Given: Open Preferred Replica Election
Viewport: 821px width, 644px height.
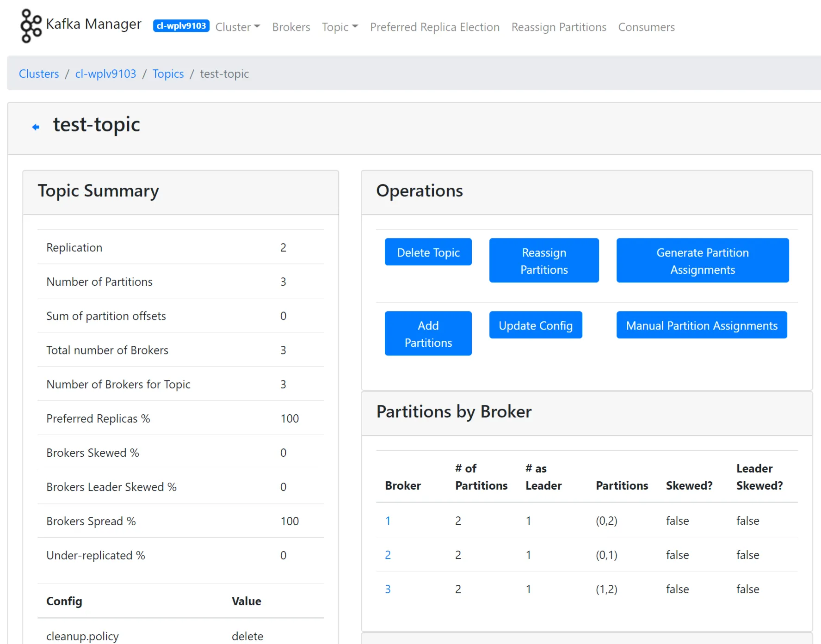Looking at the screenshot, I should (x=434, y=27).
